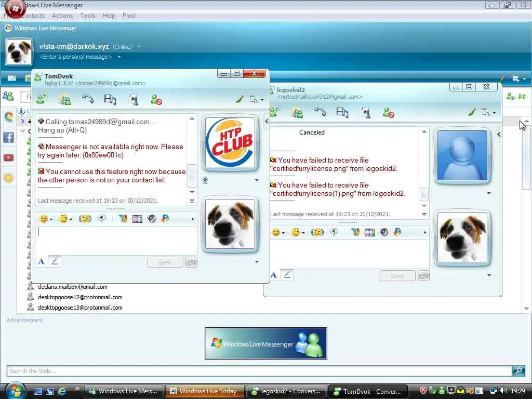Toggle handwriting mode in TomDvok window
The width and height of the screenshot is (532, 399).
point(55,261)
